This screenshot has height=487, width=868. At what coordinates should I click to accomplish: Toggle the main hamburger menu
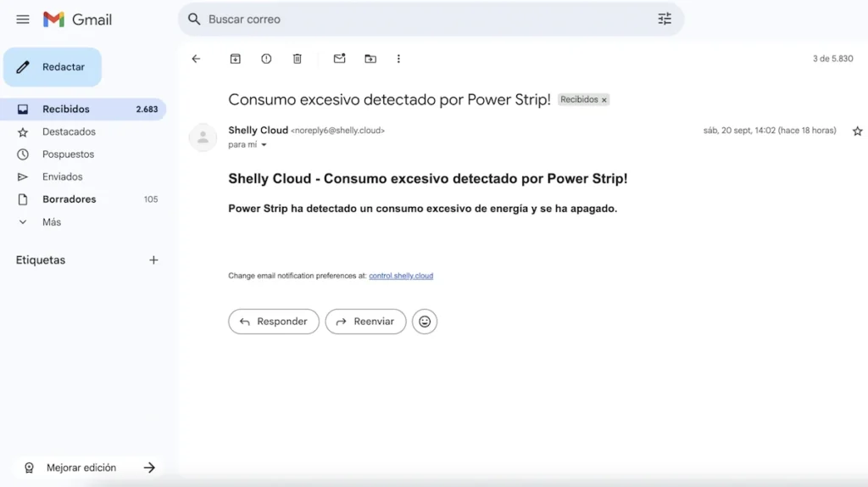click(23, 19)
